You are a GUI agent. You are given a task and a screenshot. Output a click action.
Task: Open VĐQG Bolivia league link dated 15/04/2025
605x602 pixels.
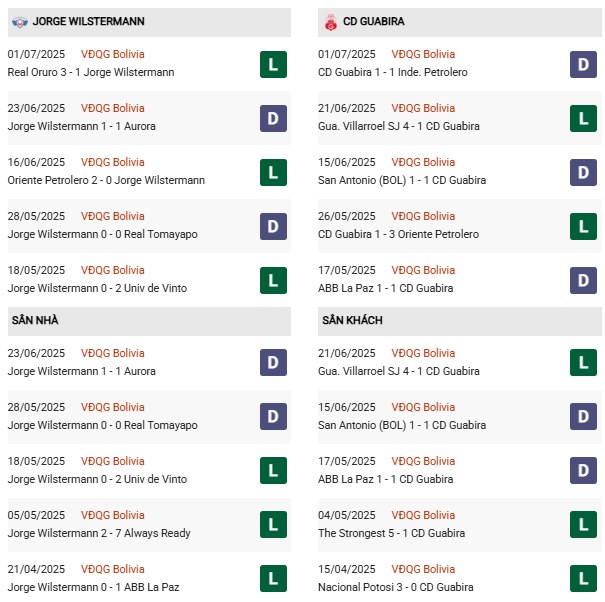(x=423, y=569)
